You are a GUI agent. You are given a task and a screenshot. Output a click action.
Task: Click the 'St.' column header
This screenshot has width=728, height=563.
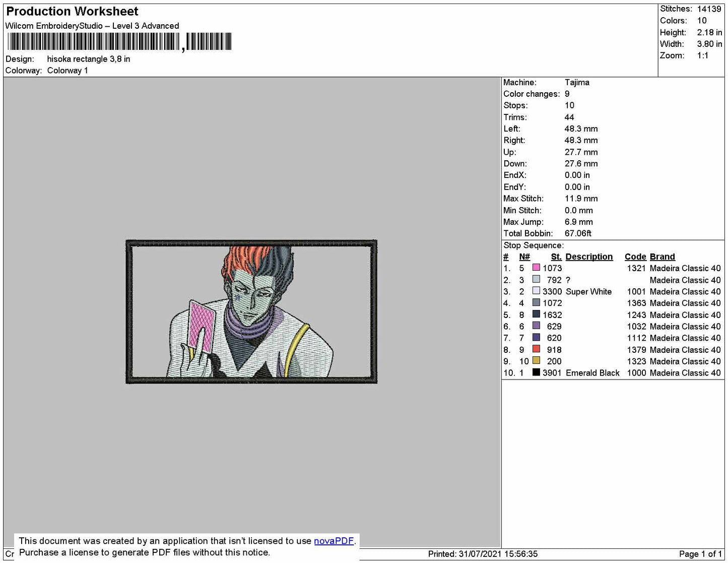tap(556, 257)
